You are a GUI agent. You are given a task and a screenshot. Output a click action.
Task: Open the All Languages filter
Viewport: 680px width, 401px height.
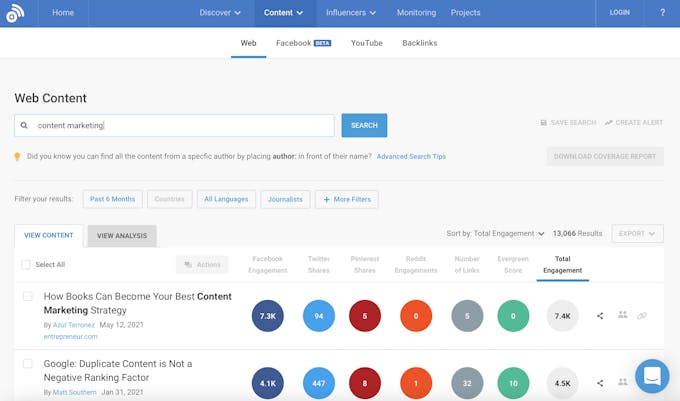[226, 199]
